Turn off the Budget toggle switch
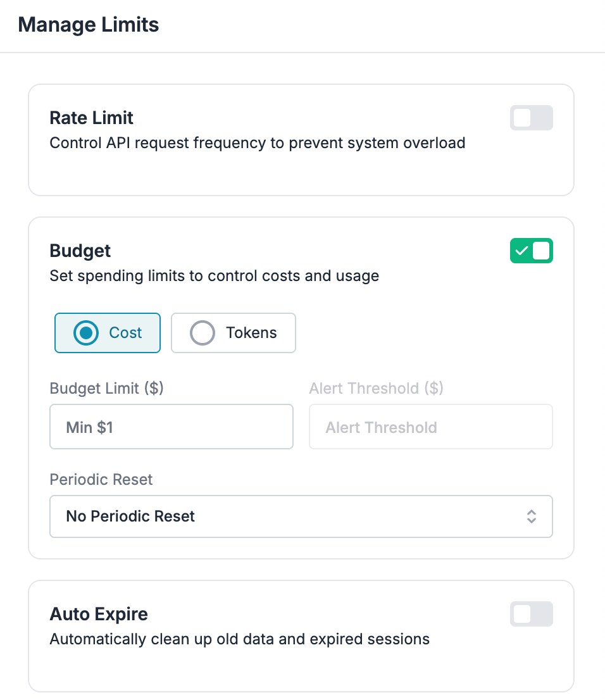Image resolution: width=605 pixels, height=700 pixels. (531, 251)
